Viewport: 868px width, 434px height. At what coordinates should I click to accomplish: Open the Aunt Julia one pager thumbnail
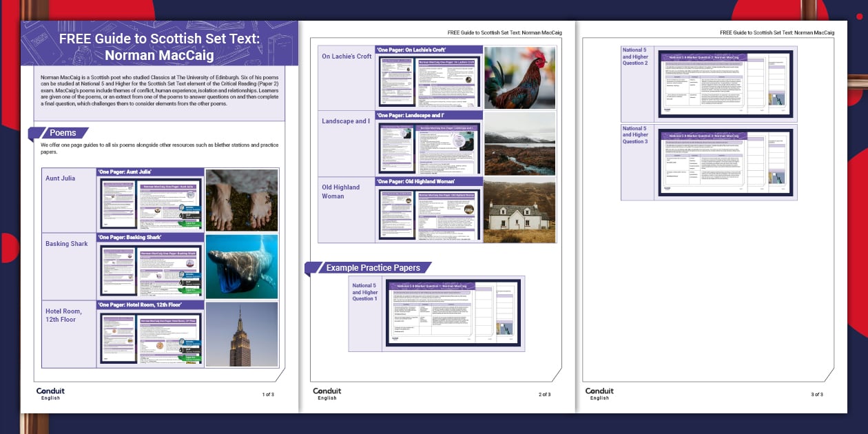(x=151, y=203)
